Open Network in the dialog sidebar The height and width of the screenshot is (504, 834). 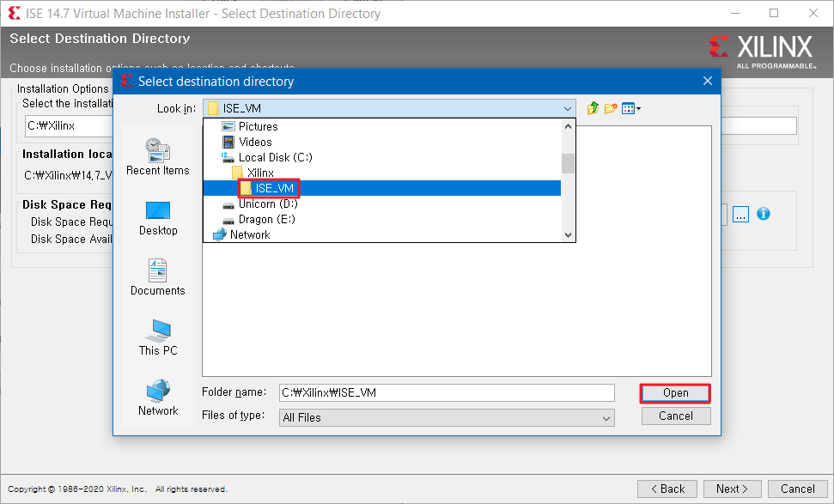point(158,398)
